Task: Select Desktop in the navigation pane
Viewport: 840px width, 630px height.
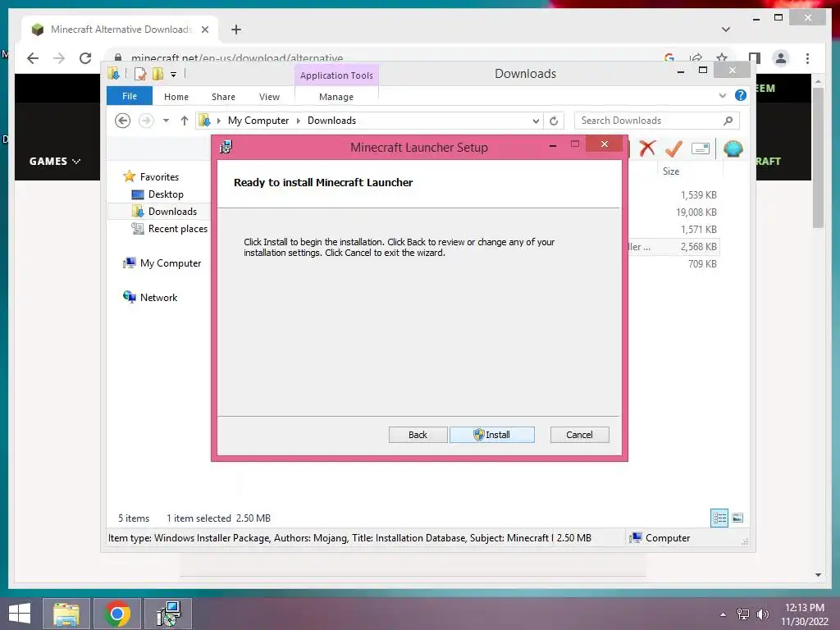Action: [166, 194]
